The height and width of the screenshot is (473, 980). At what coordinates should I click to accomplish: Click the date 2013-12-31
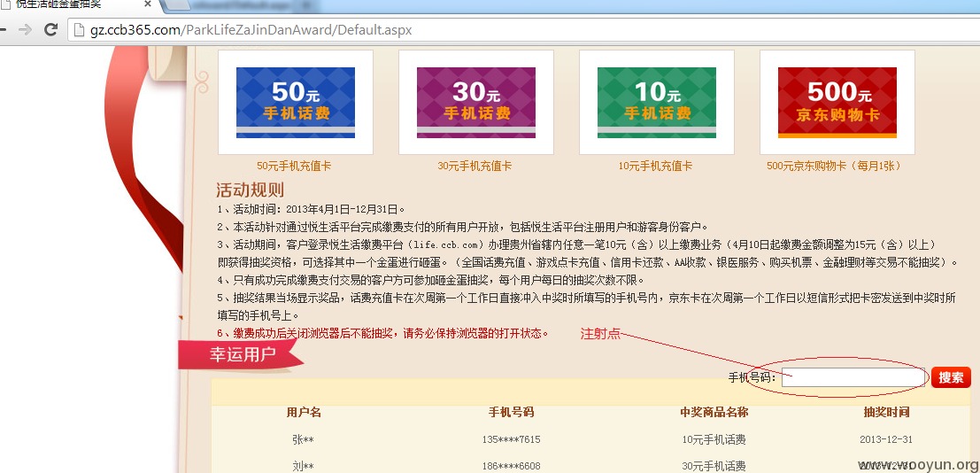tap(885, 439)
